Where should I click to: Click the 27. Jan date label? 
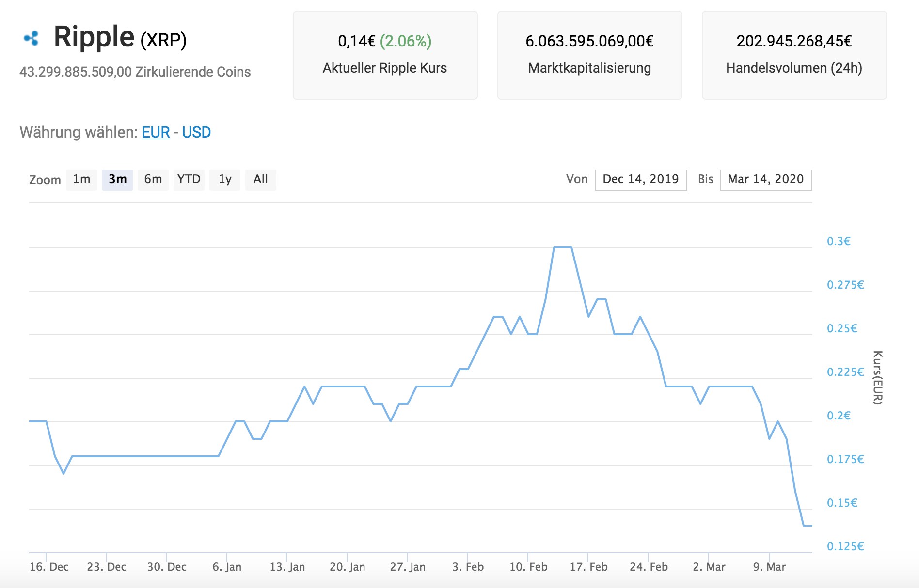pos(408,567)
